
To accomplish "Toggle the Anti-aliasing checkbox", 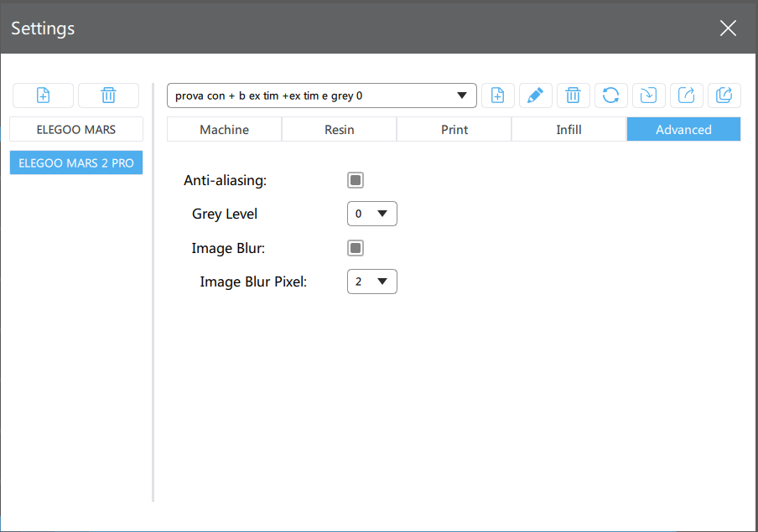I will click(x=356, y=180).
